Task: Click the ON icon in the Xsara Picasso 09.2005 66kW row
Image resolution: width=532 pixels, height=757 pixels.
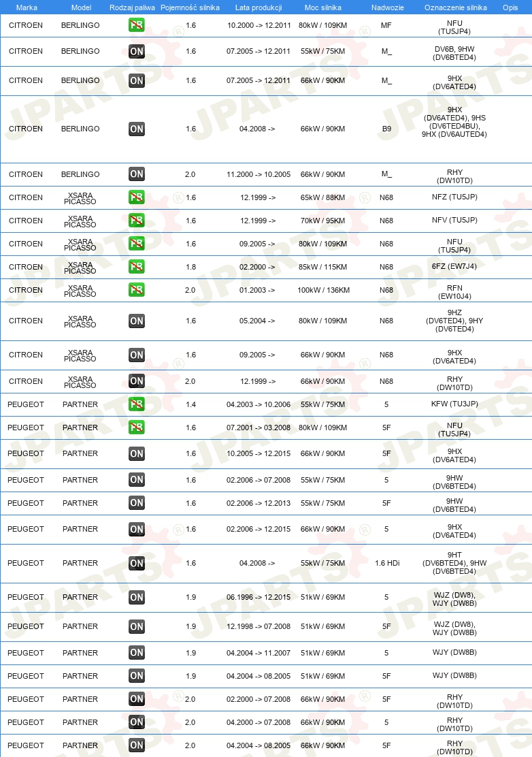Action: (137, 355)
